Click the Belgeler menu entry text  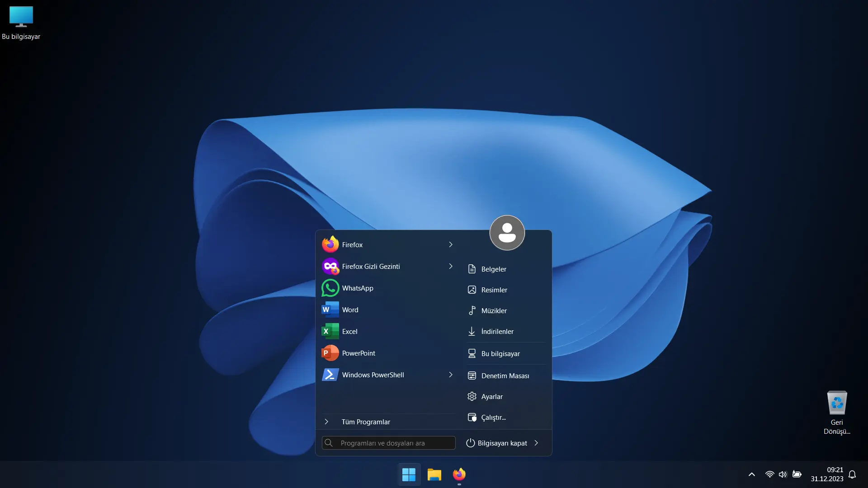(494, 269)
